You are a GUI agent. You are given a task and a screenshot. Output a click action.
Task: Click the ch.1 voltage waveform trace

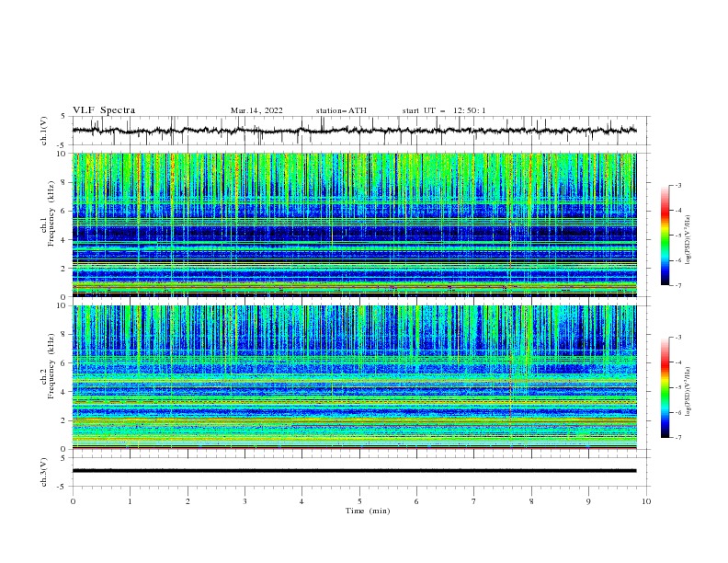pos(354,131)
